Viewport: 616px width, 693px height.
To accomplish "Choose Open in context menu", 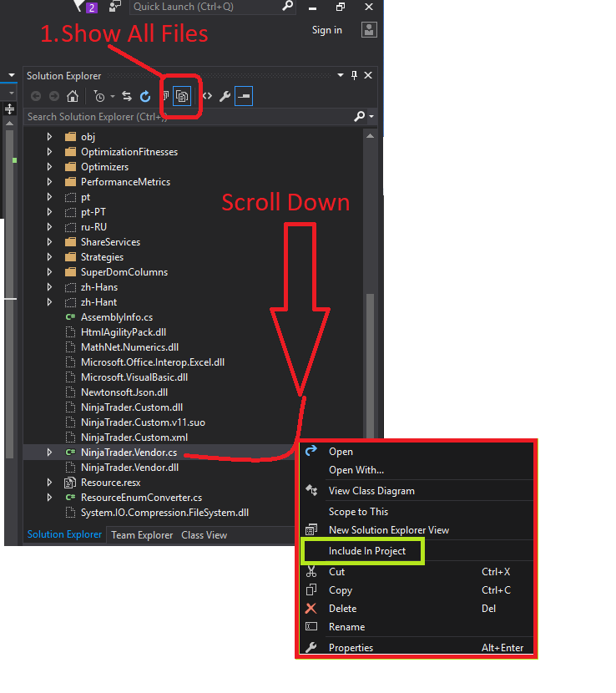I will point(417,452).
